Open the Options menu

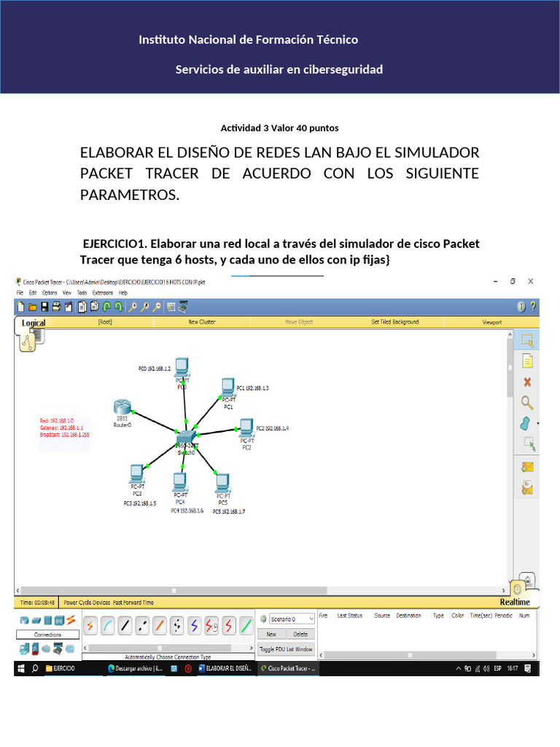50,293
